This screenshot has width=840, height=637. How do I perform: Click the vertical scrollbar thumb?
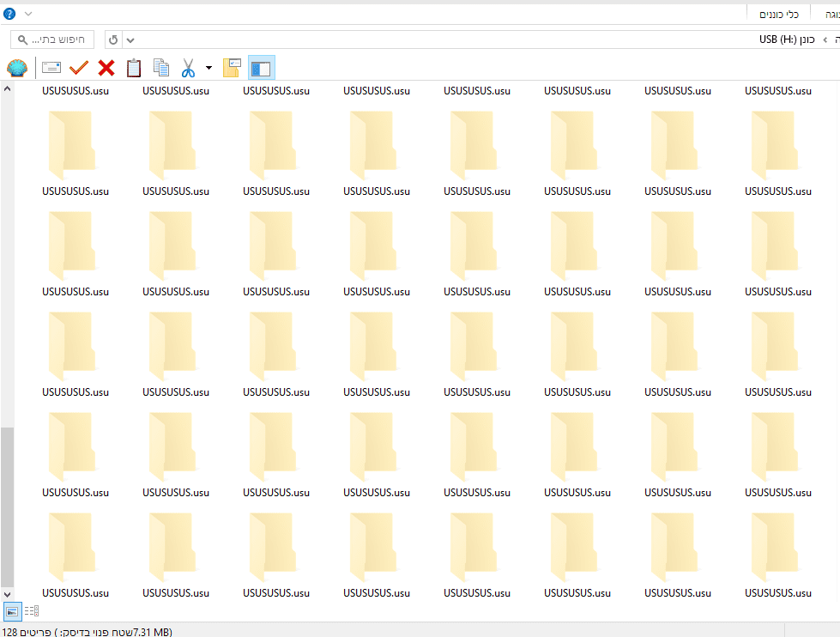[x=7, y=507]
